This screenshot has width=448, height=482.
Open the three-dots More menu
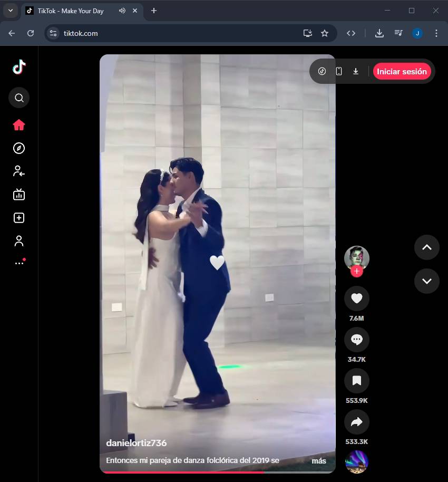coord(19,263)
